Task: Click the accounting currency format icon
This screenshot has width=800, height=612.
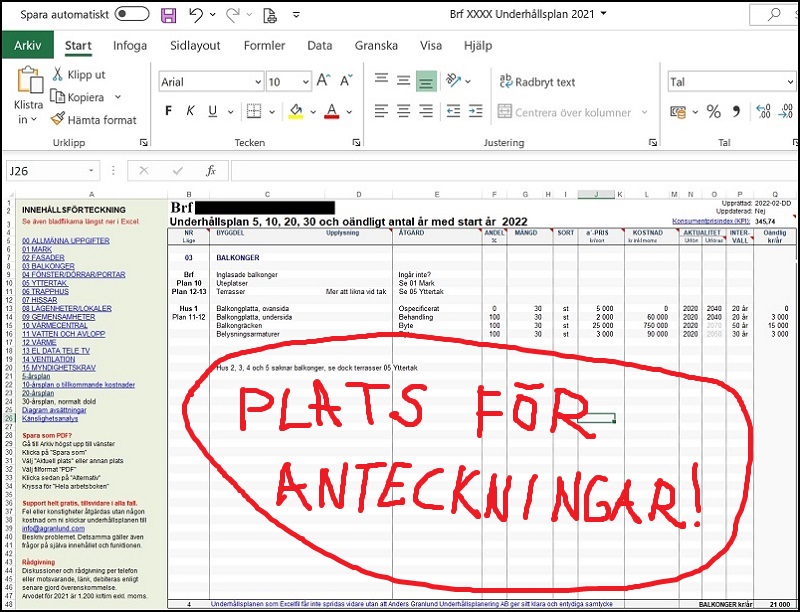Action: 678,112
